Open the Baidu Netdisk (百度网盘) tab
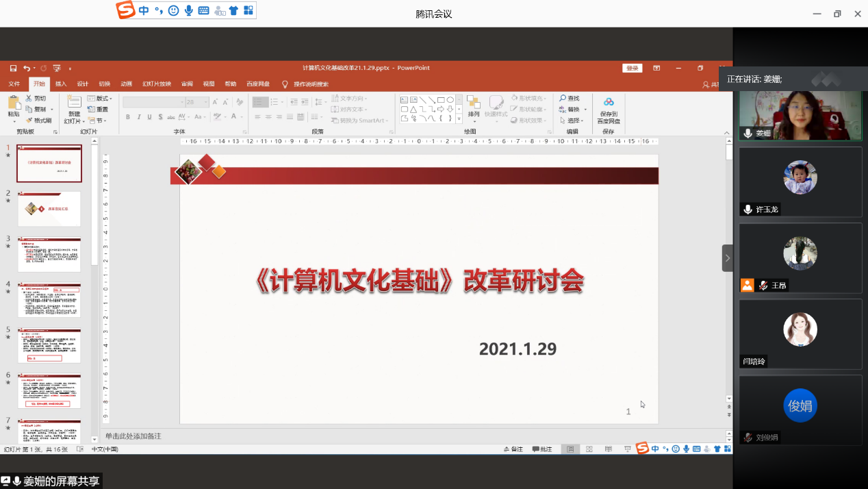 tap(258, 84)
